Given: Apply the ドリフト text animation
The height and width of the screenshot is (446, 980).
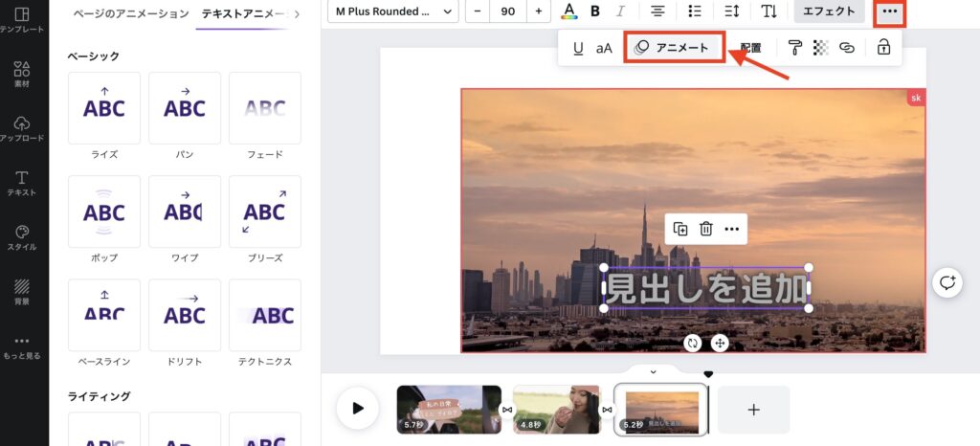Looking at the screenshot, I should 185,316.
